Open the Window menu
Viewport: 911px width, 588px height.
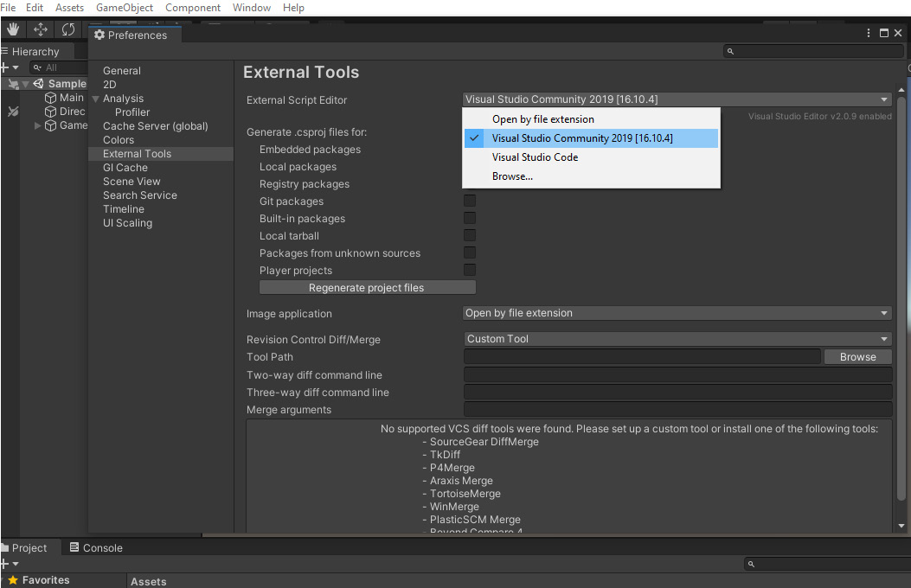(x=252, y=8)
